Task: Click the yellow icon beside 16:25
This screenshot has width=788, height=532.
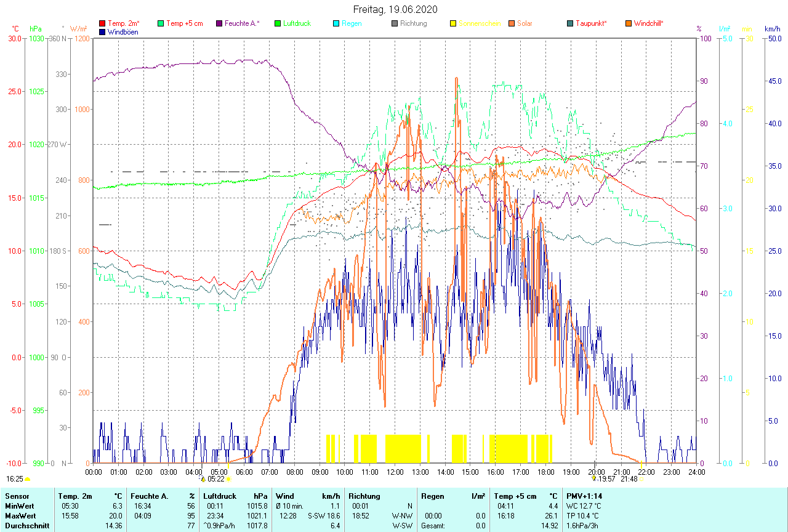Action: click(x=28, y=478)
